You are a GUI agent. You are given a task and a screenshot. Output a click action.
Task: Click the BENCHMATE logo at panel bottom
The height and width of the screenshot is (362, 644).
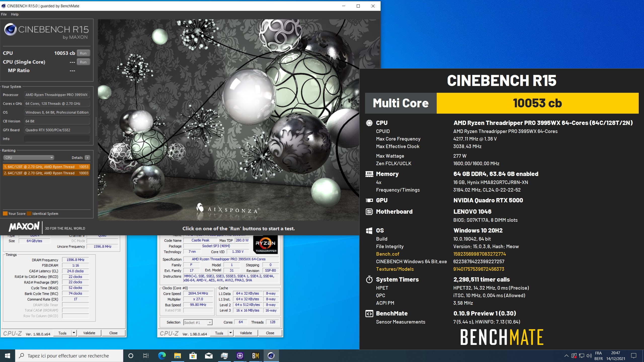pos(502,337)
